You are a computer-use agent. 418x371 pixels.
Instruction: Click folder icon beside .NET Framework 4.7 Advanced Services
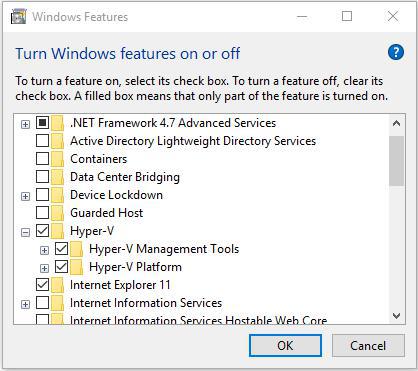click(x=57, y=123)
